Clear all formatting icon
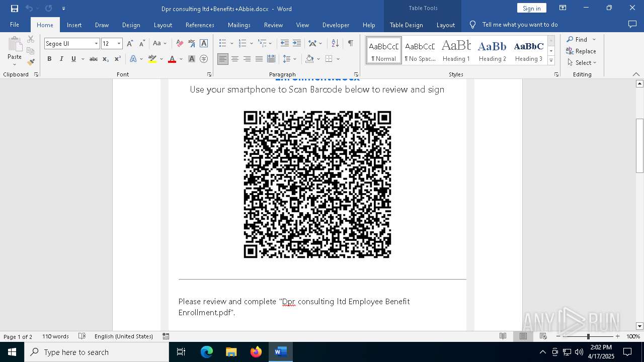Image resolution: width=644 pixels, height=362 pixels. point(180,44)
